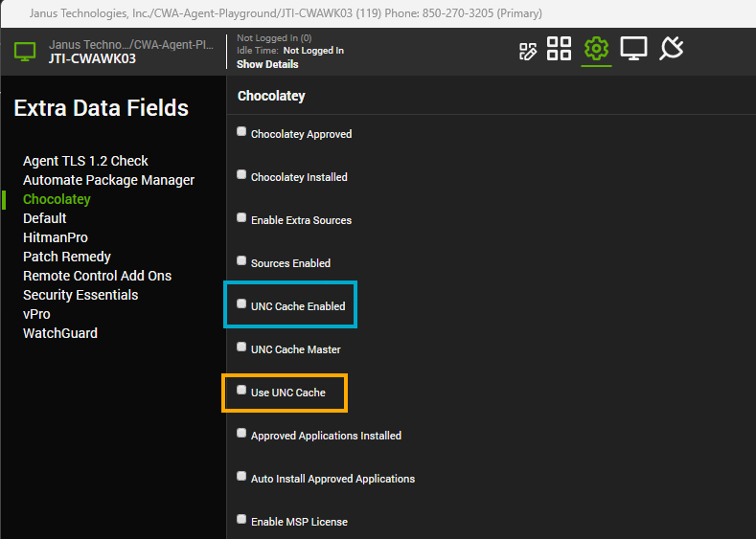The height and width of the screenshot is (539, 756).
Task: Enable the Use UNC Cache checkbox
Action: pyautogui.click(x=241, y=390)
